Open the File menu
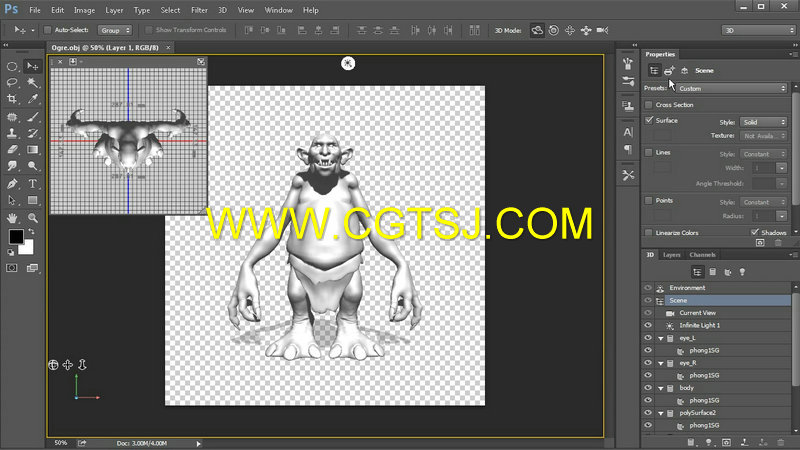 point(35,10)
